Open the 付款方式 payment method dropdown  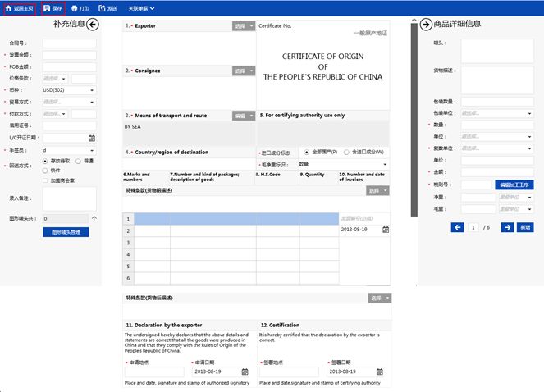(55, 114)
